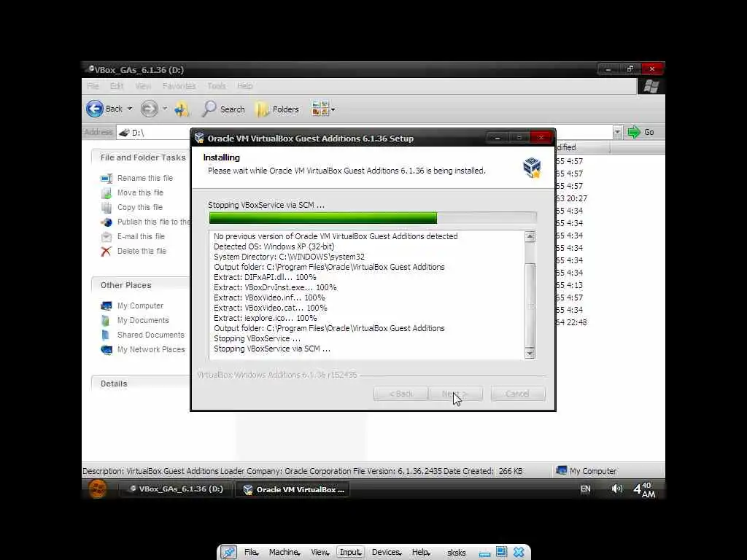Open the Help menu in mini toolbar
747x560 pixels.
421,552
